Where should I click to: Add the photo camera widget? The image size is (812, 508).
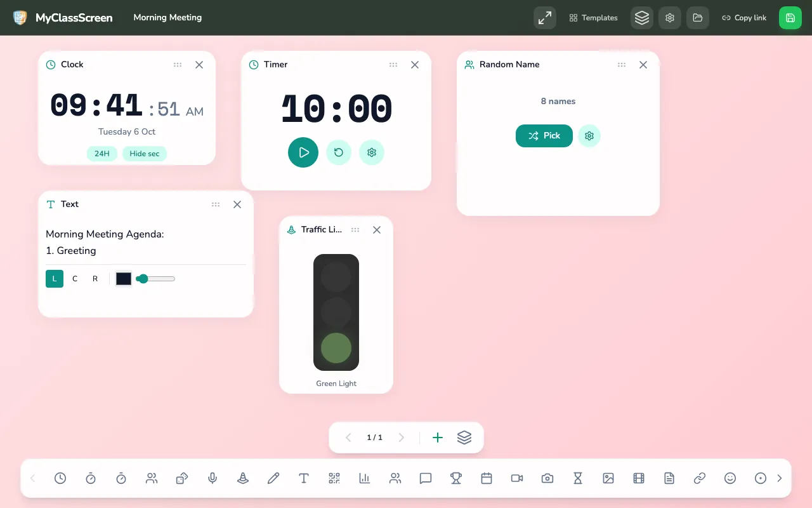(x=547, y=478)
